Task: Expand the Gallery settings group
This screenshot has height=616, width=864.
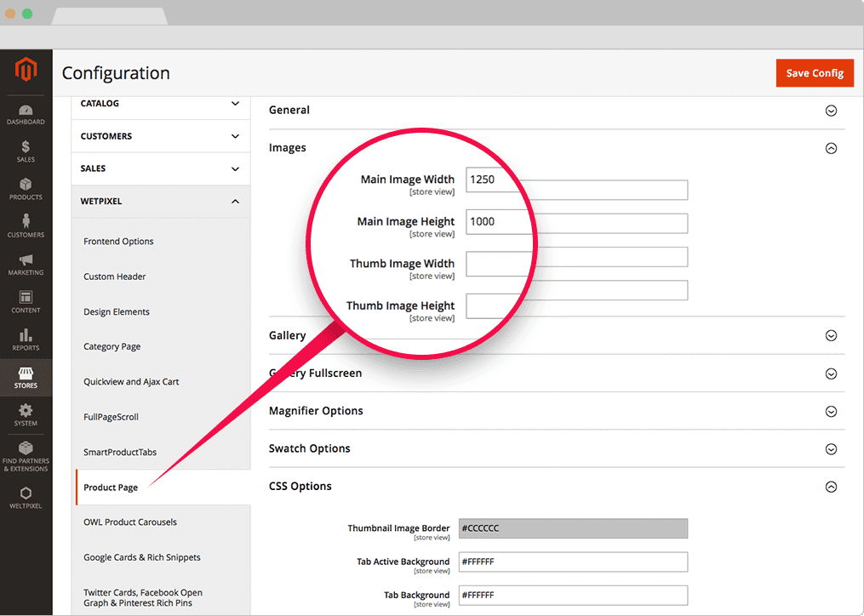Action: [831, 336]
